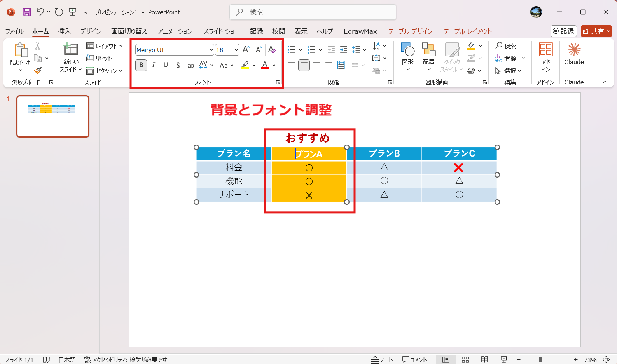The width and height of the screenshot is (617, 364).
Task: Pick up formatting with the format painter brush
Action: click(x=38, y=71)
